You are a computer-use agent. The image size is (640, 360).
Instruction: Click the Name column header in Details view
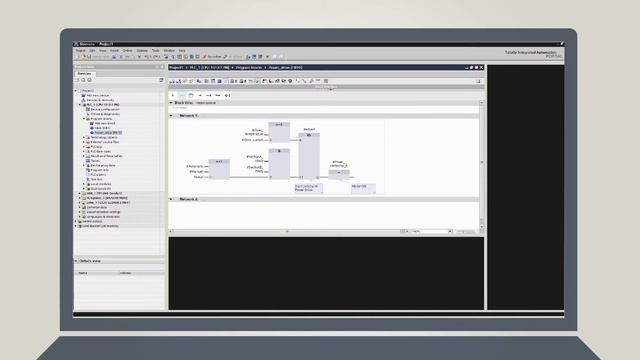coord(83,273)
